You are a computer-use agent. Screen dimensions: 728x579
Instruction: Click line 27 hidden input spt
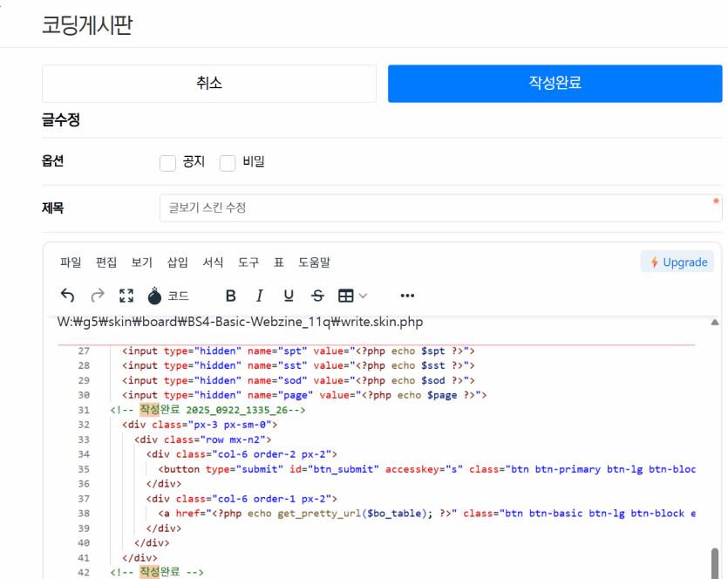click(x=298, y=351)
